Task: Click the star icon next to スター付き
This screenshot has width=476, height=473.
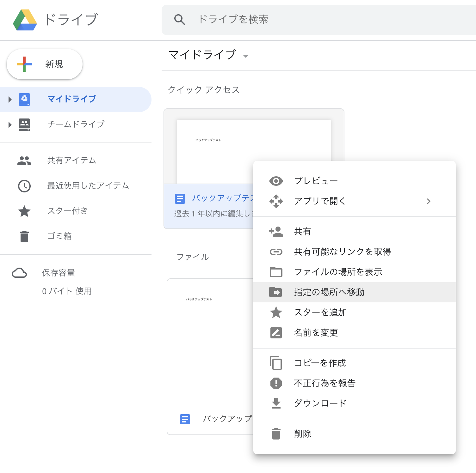Action: [24, 211]
